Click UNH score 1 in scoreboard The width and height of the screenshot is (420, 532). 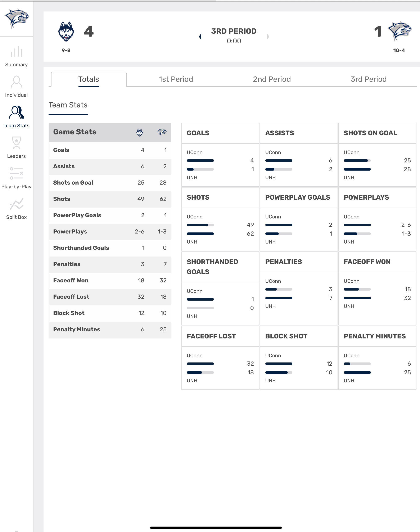tap(378, 31)
